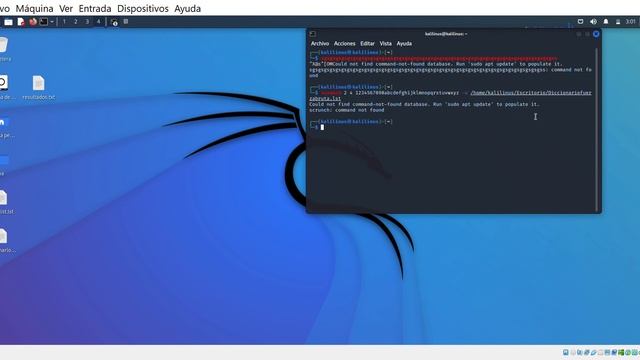Close the terminal window with the blue button
Viewport: 640px width, 360px height.
coord(596,34)
